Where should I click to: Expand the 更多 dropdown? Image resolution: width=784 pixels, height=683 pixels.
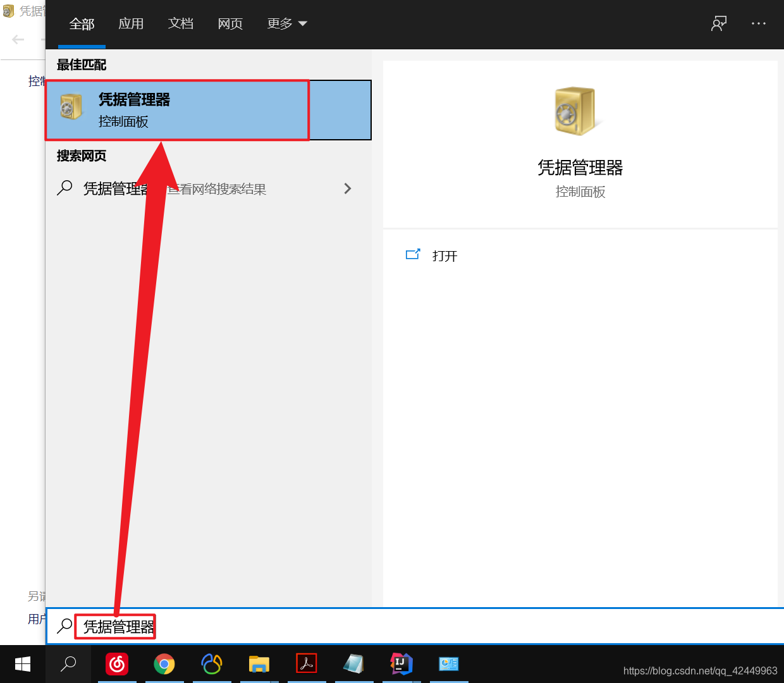(287, 23)
